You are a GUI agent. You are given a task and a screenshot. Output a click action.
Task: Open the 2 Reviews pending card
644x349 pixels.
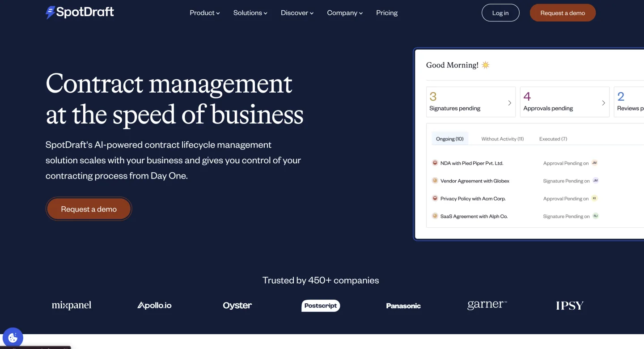[x=629, y=102]
